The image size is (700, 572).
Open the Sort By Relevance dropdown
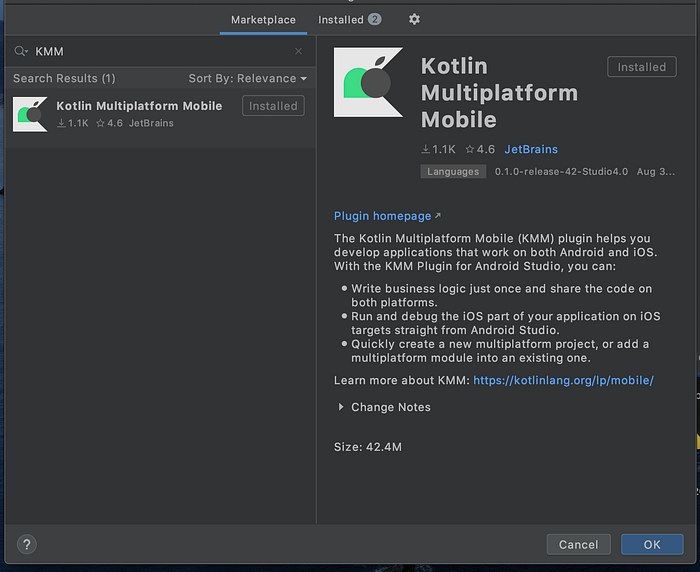[248, 79]
